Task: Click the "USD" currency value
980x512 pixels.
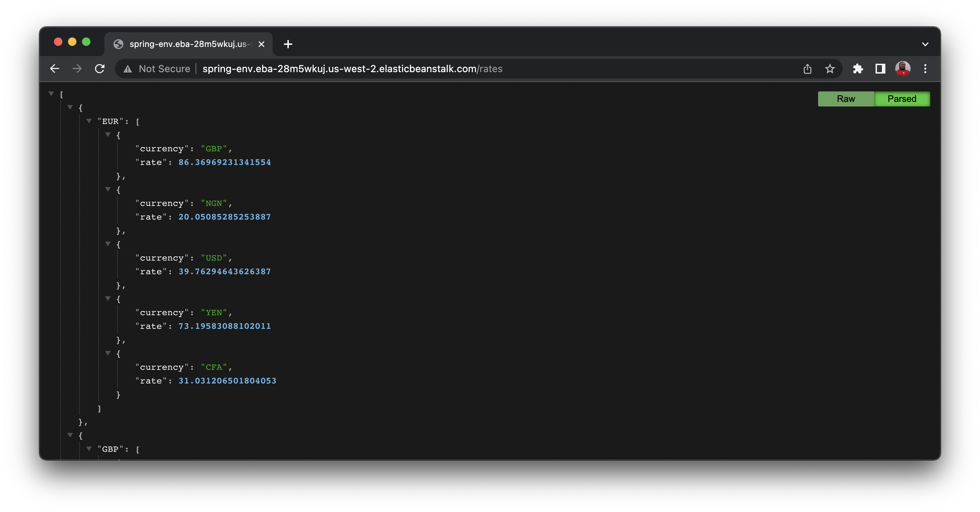Action: (x=214, y=258)
